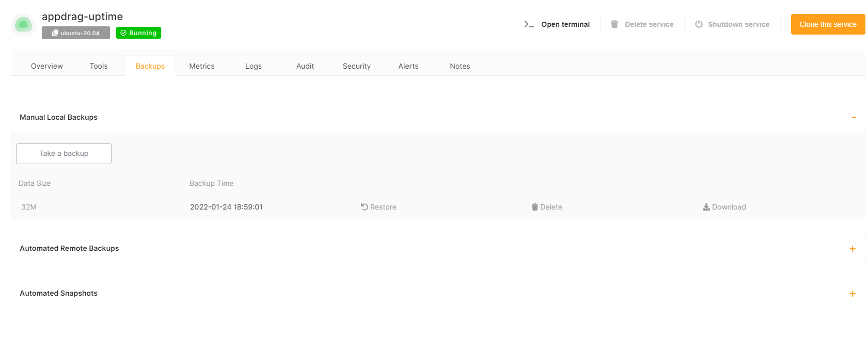Click the appdrag-uptime service avatar icon
Screen dimensions: 868x337
pyautogui.click(x=23, y=24)
